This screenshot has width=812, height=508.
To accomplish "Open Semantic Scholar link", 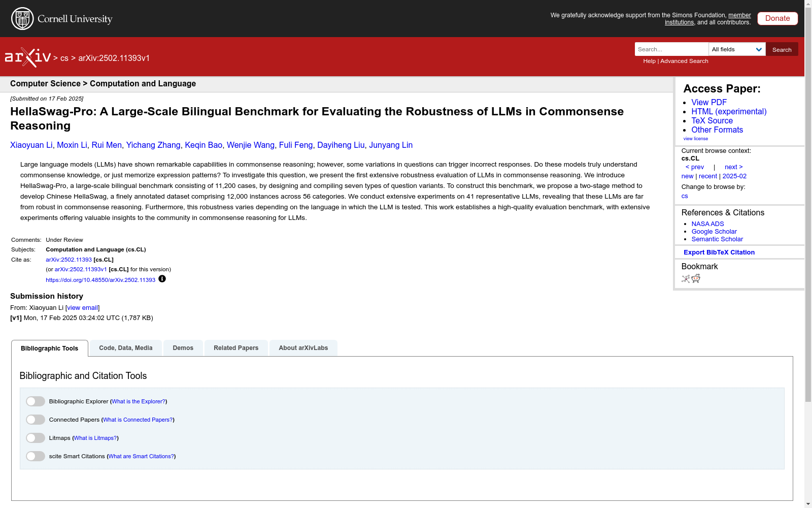I will [x=717, y=239].
